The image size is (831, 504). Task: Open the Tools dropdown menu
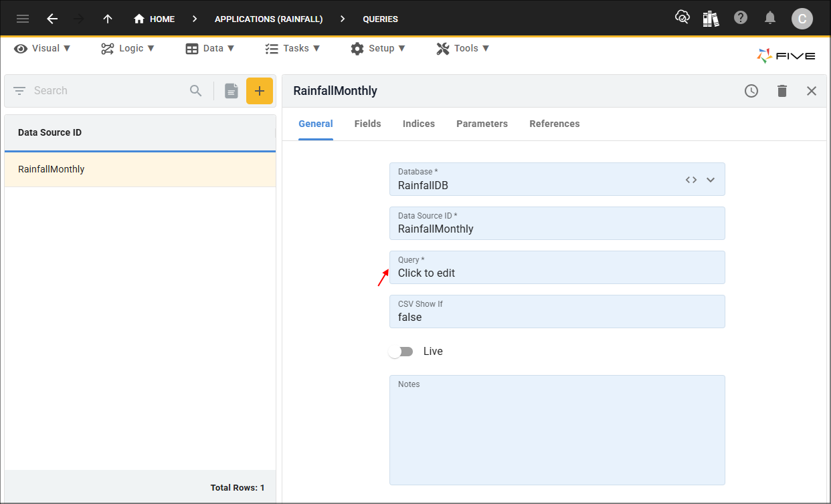(462, 48)
